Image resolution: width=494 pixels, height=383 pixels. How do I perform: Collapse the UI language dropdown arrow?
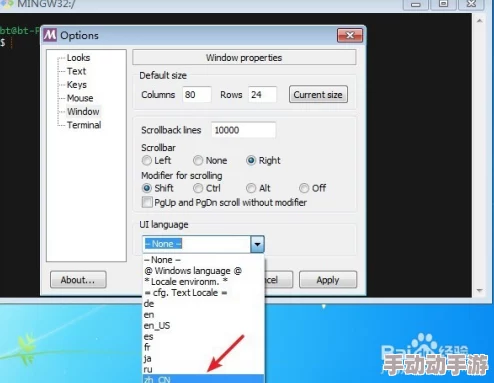coord(257,244)
